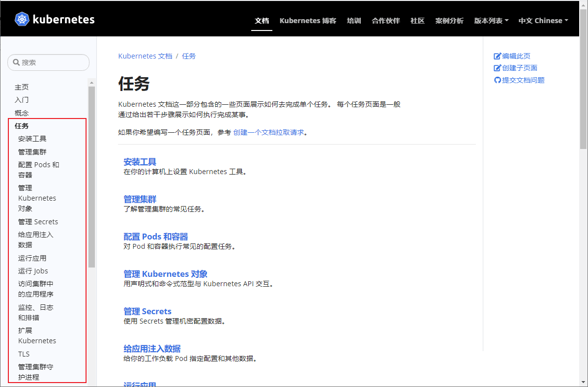Screen dimensions: 588x387
Task: Select 管理 Secrets in the sidebar
Action: (38, 222)
